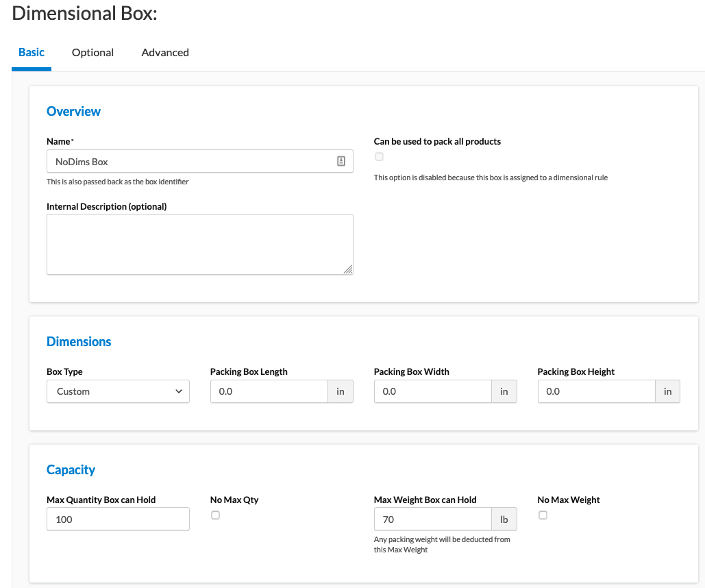Viewport: 705px width, 588px height.
Task: Click the resize handle of Internal Description box
Action: click(x=348, y=269)
